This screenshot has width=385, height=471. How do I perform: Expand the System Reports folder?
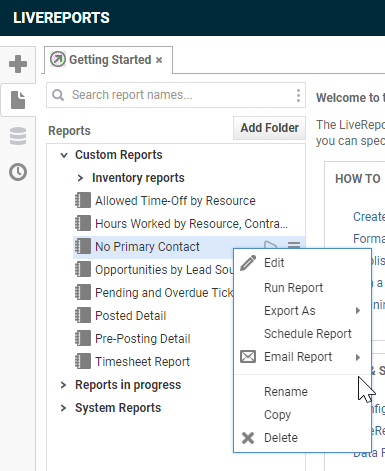click(x=63, y=408)
